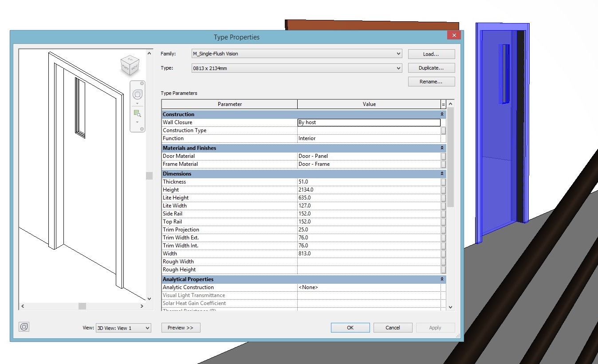Click the small button in Construction Type row
This screenshot has width=598, height=364.
[x=443, y=130]
